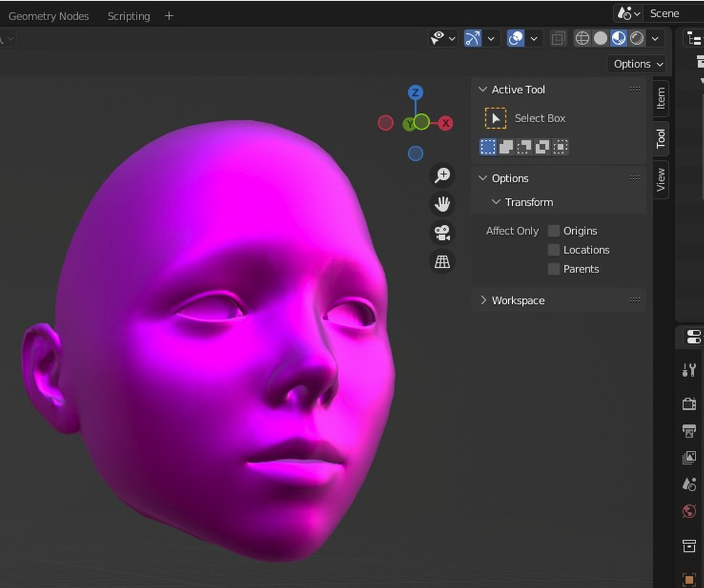Open the gizmo settings dropdown arrow
Viewport: 704px width, 588px height.
491,39
